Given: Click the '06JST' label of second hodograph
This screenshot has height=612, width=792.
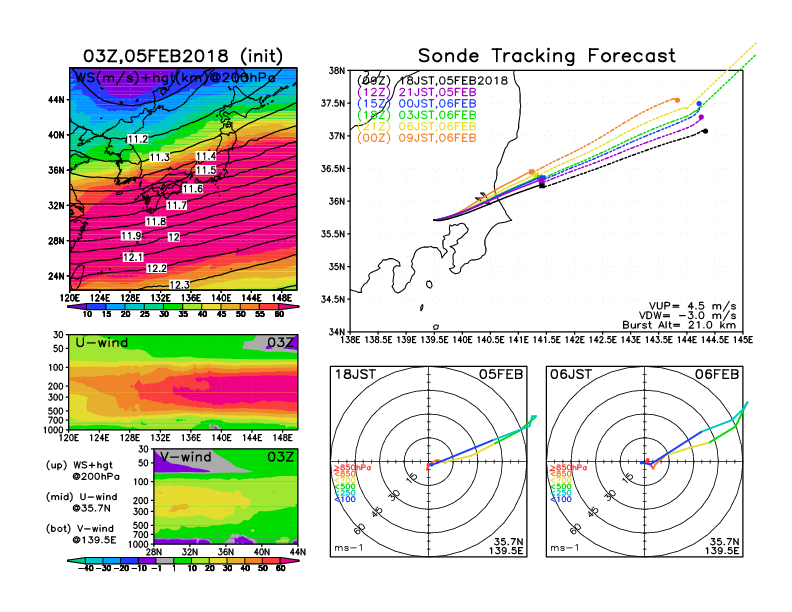Looking at the screenshot, I should click(571, 374).
